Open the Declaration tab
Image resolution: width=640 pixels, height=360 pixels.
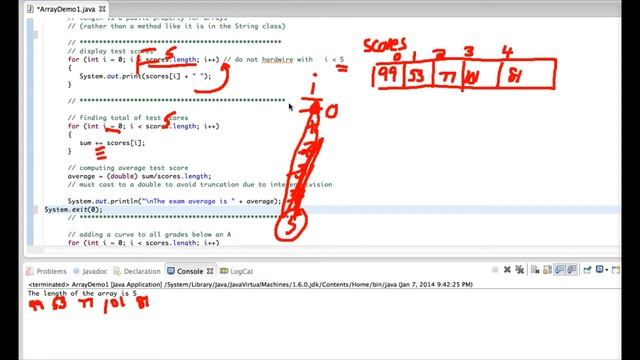point(137,271)
